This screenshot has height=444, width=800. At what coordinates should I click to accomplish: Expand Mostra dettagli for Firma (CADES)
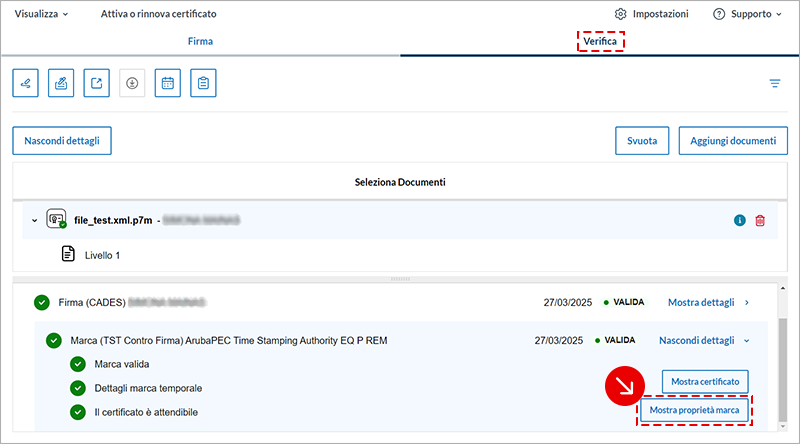708,302
